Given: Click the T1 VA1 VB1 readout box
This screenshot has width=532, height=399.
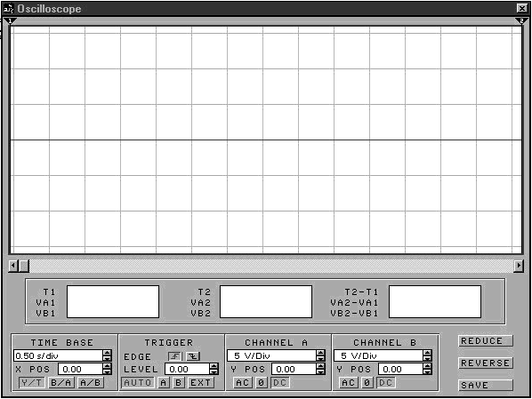Looking at the screenshot, I should pos(113,302).
